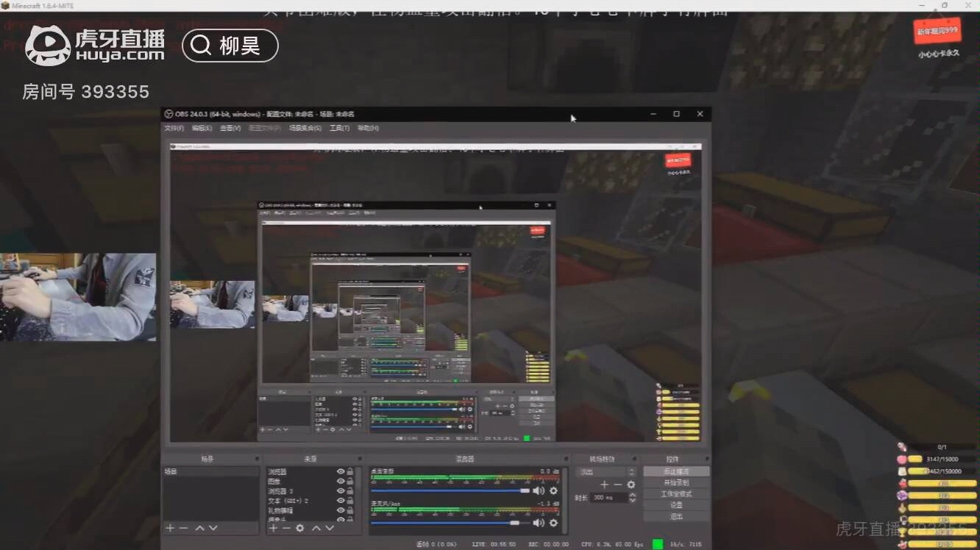Open 查看(V) menu in main OBS window

230,128
